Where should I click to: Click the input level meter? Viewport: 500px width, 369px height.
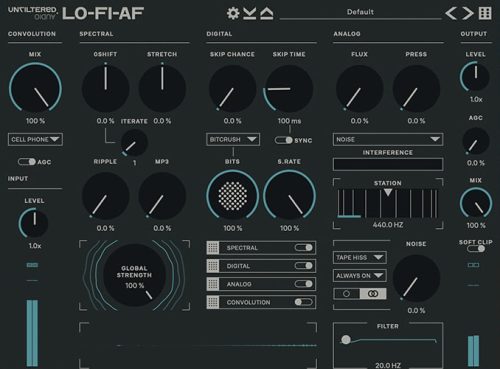point(32,333)
